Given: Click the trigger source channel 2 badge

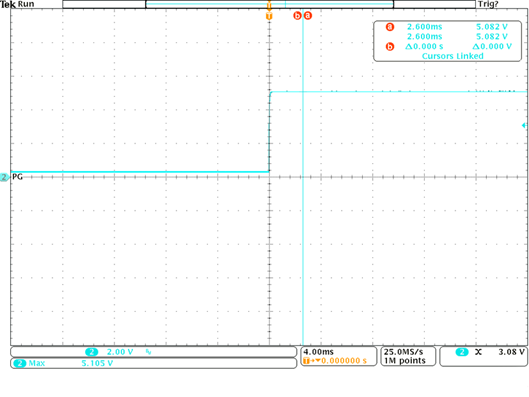Looking at the screenshot, I should click(x=462, y=352).
